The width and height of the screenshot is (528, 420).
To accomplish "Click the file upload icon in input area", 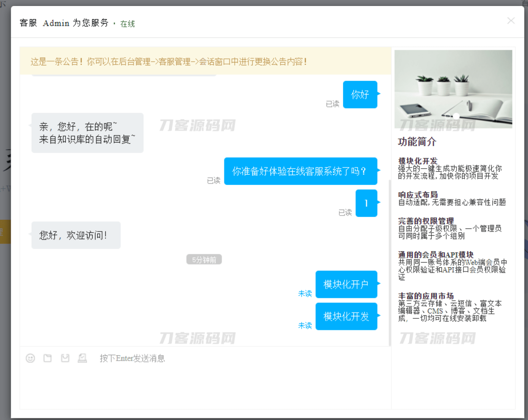I will 47,358.
